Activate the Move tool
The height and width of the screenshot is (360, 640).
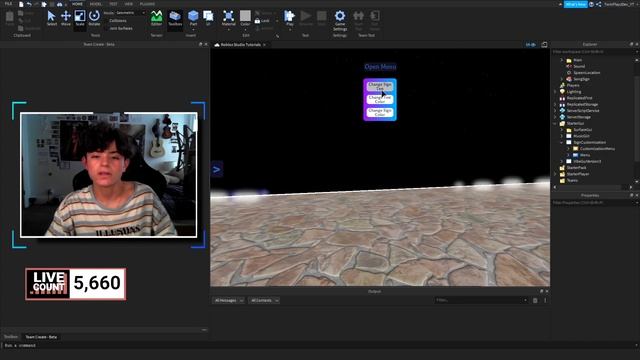point(66,18)
